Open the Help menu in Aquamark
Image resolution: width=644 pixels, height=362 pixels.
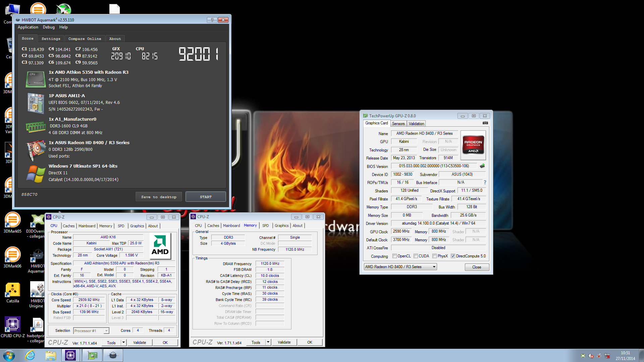pos(63,27)
